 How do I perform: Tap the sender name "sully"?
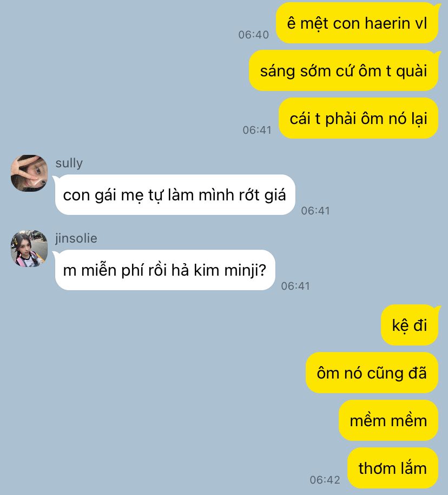point(69,163)
